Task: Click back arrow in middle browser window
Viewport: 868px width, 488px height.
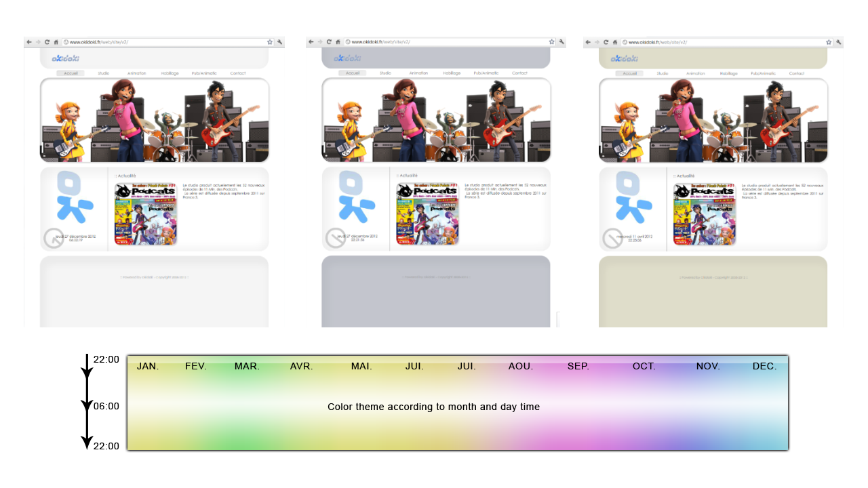Action: pyautogui.click(x=311, y=42)
